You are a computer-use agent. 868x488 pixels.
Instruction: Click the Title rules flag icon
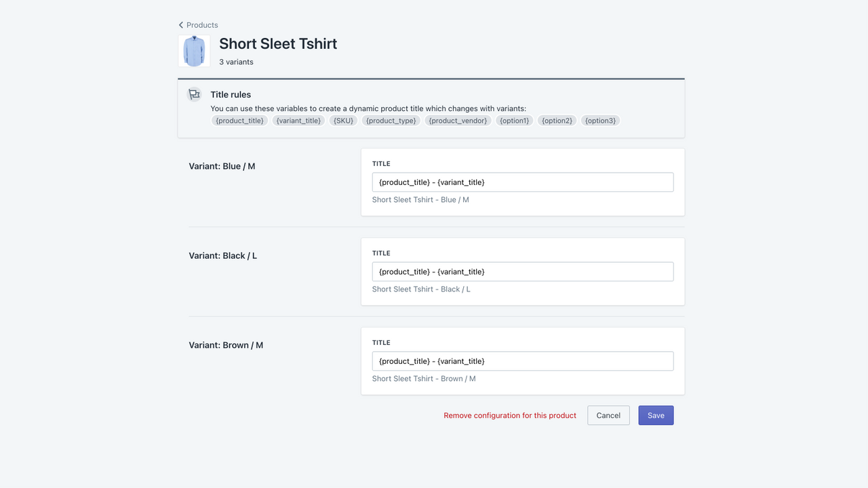(x=195, y=95)
